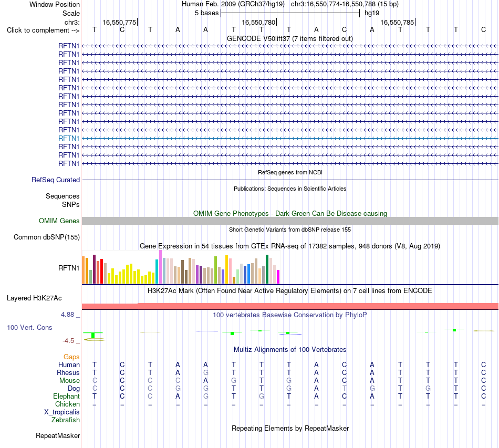The image size is (499, 448).
Task: Click the orange Gaps row label
Action: 71,357
